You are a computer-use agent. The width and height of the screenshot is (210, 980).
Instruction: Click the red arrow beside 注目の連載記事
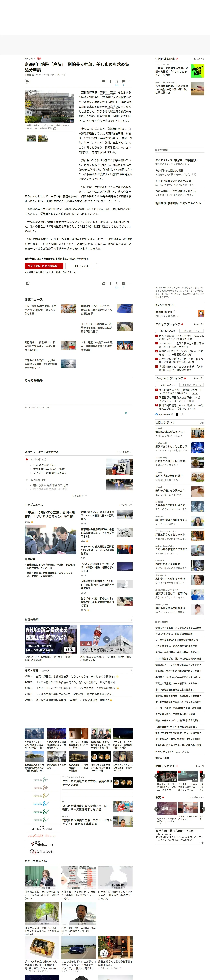(x=177, y=59)
